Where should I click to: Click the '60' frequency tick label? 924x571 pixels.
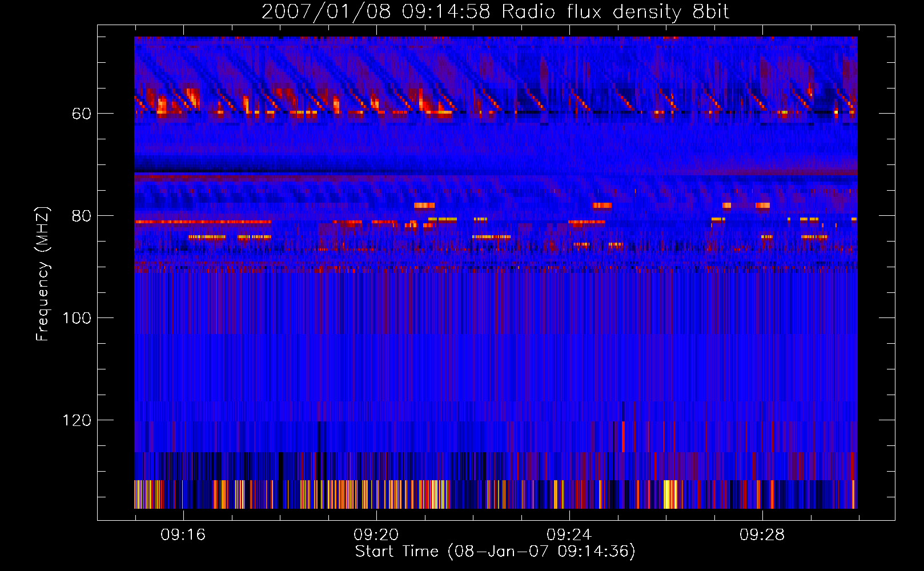click(81, 114)
